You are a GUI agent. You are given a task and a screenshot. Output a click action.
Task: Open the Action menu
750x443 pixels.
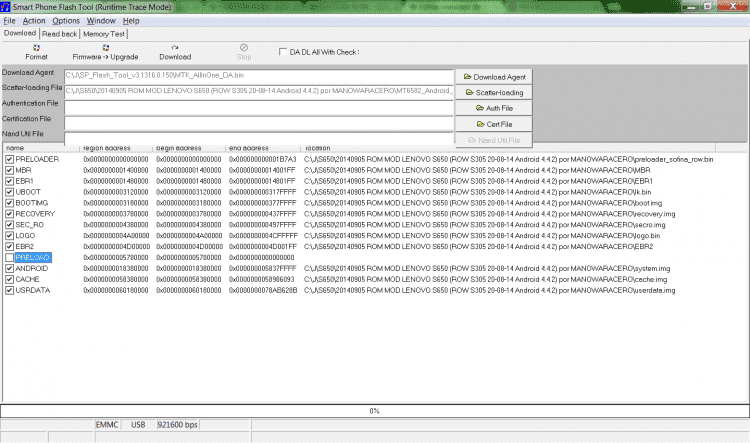point(34,21)
